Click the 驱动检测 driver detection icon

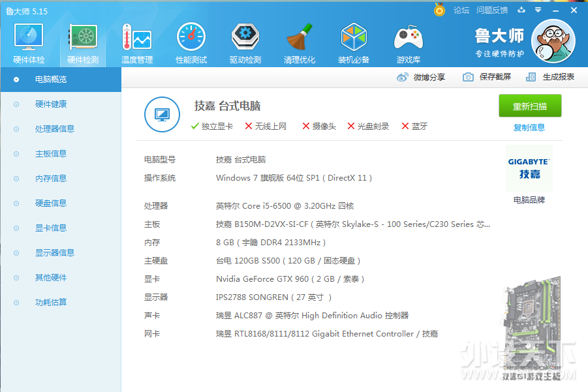tap(245, 38)
